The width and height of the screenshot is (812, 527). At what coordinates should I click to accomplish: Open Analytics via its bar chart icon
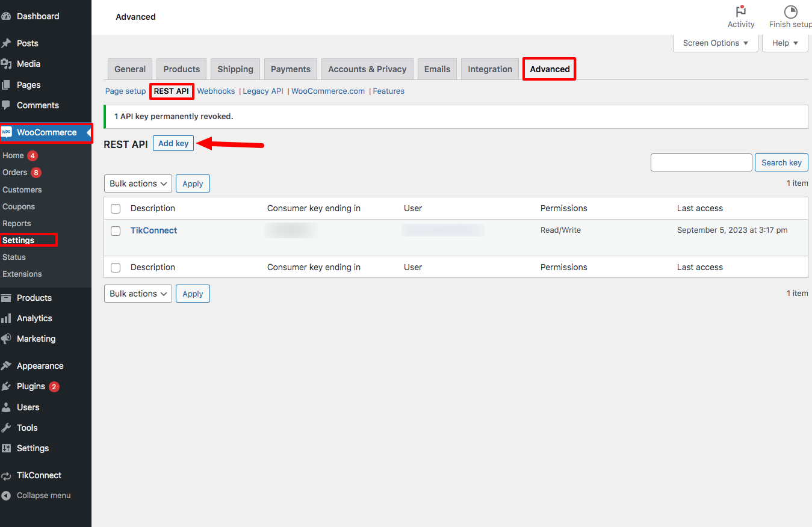7,318
